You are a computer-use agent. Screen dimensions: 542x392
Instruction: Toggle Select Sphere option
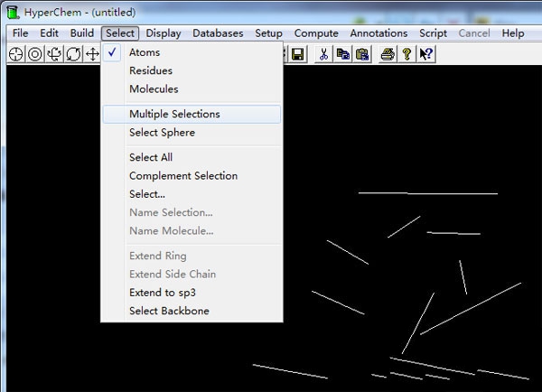pos(192,133)
